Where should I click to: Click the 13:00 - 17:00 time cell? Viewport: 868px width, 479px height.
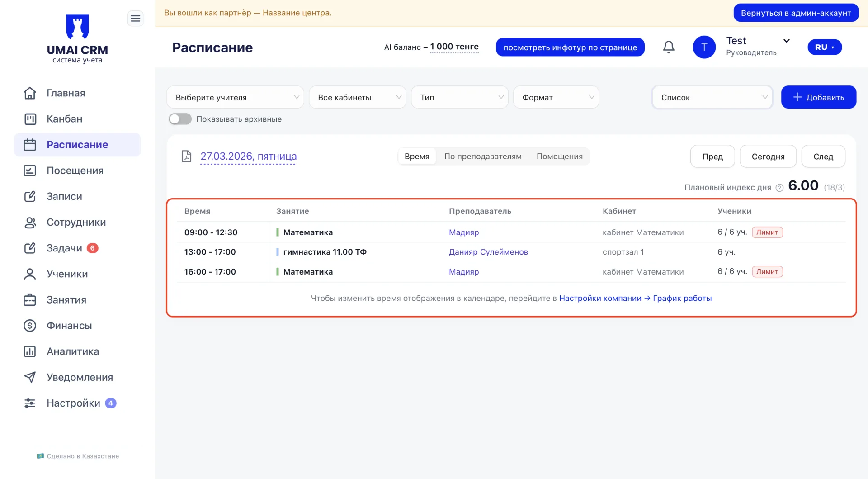[x=210, y=252]
